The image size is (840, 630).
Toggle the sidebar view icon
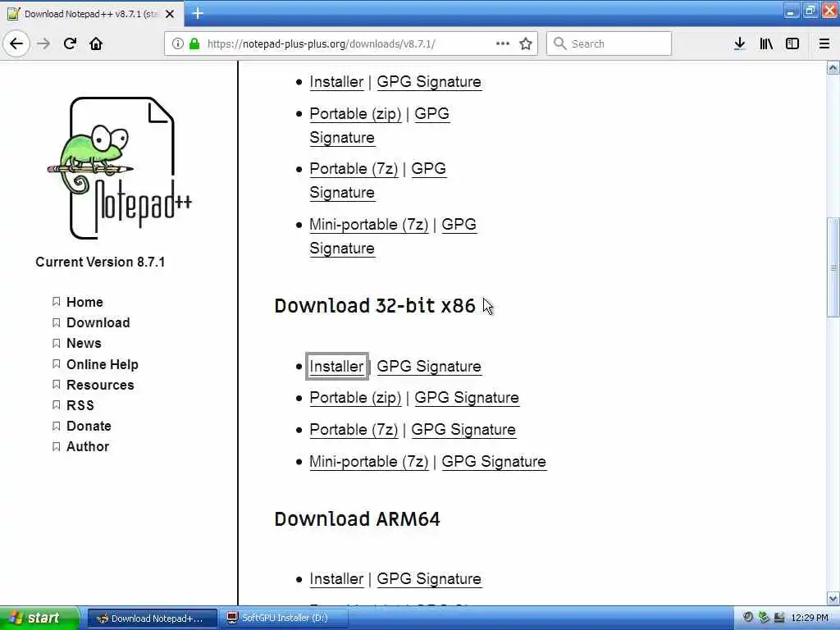pyautogui.click(x=792, y=43)
